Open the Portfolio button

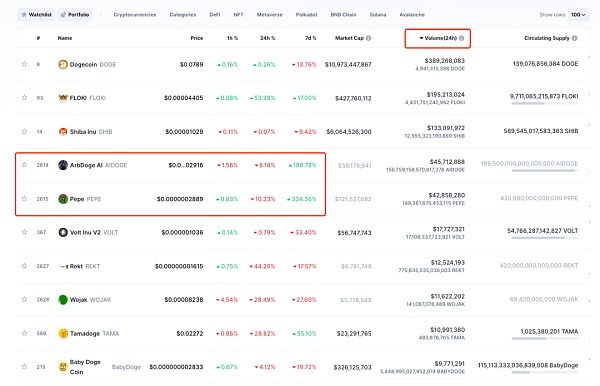75,15
